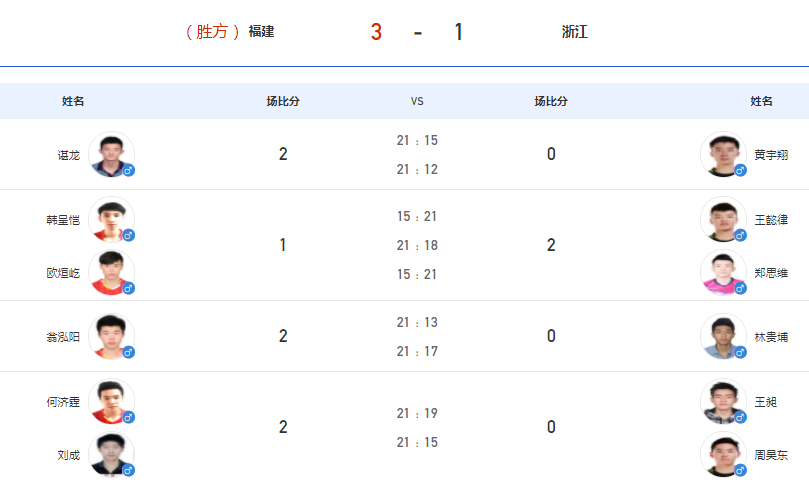Click the male badge on 周昊东's photo
The width and height of the screenshot is (809, 496).
point(740,470)
